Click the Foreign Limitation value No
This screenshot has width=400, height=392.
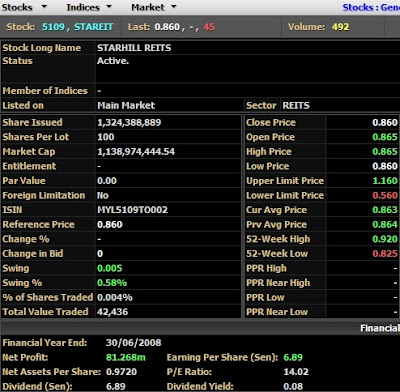[103, 196]
